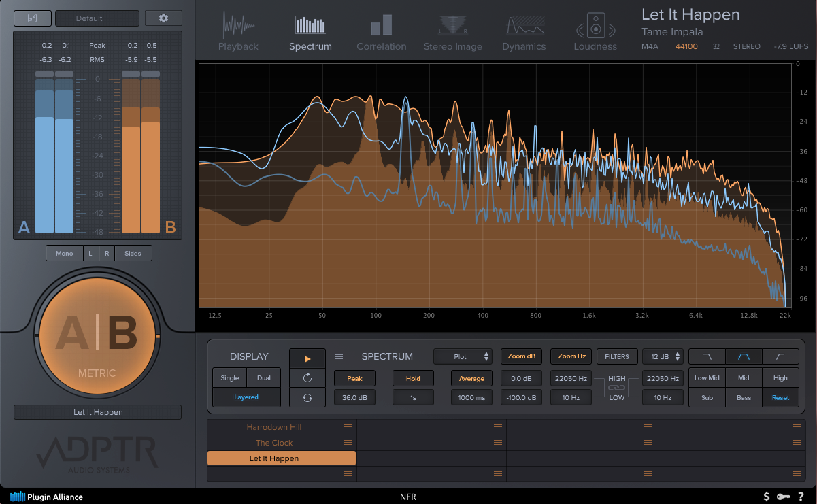
Task: Click the key license icon
Action: (784, 497)
